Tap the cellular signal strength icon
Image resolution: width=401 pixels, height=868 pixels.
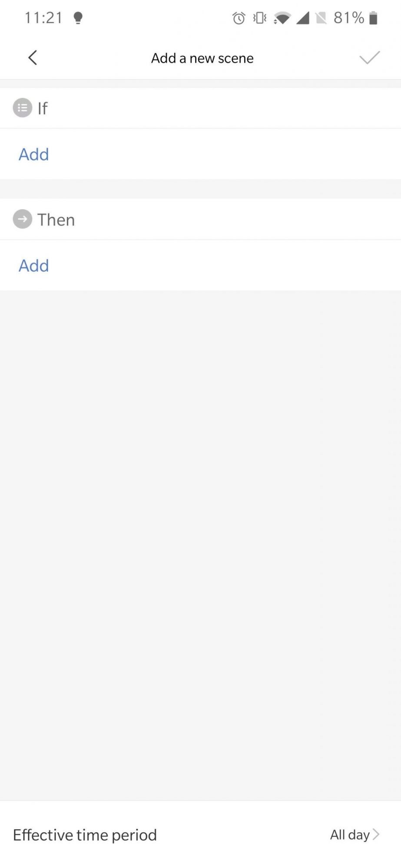click(x=302, y=18)
